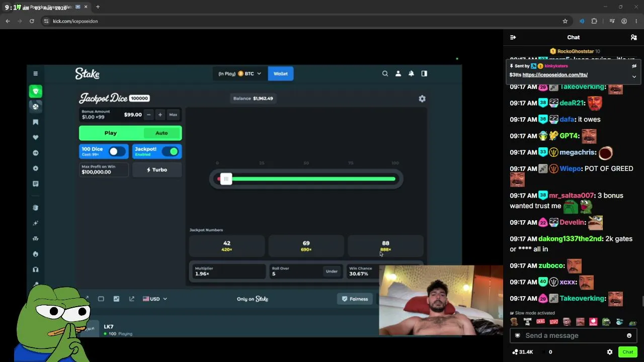Bookmark this page with the star icon

565,21
